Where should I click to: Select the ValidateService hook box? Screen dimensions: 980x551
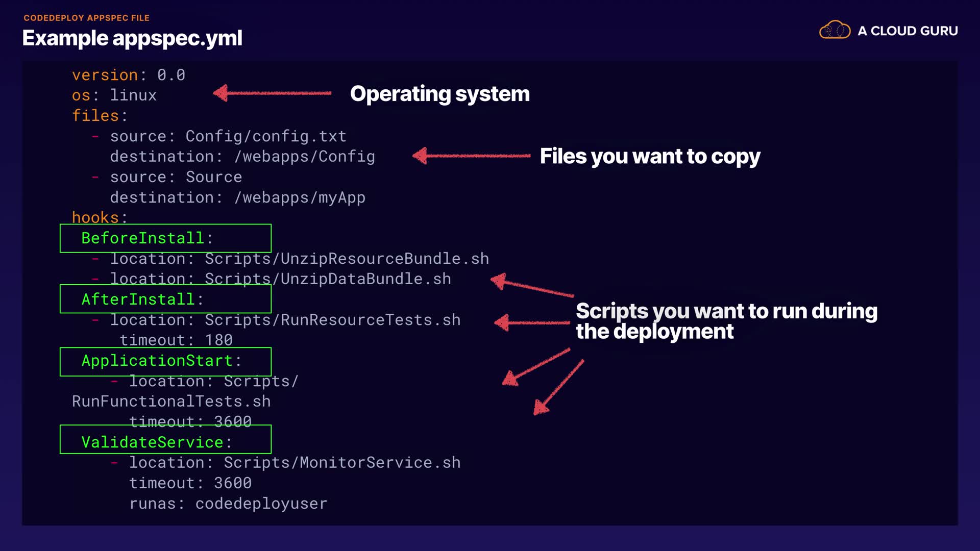pyautogui.click(x=165, y=439)
